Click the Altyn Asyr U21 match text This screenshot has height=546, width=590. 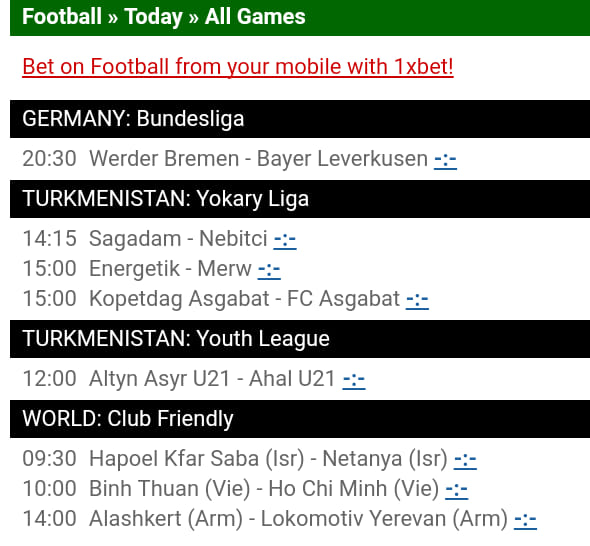click(159, 379)
